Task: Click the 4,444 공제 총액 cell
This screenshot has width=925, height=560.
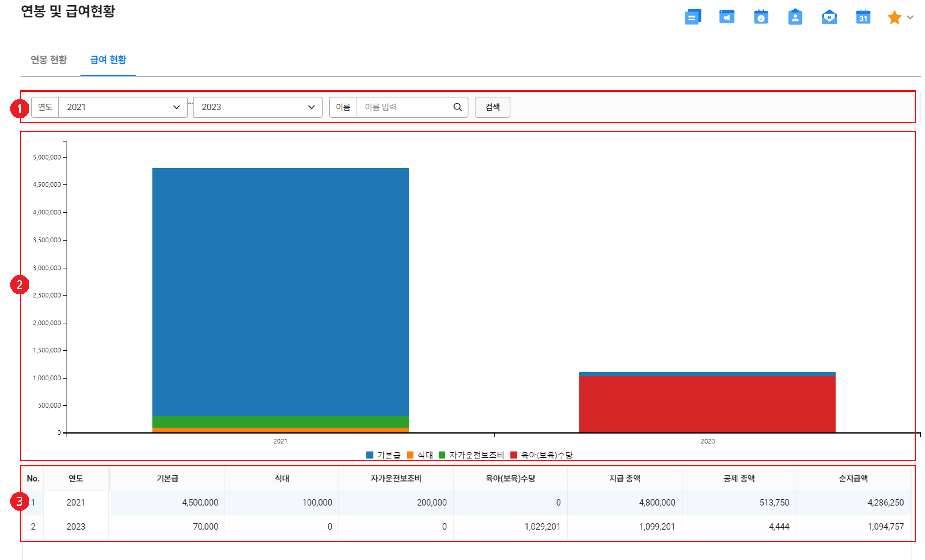Action: pos(739,527)
